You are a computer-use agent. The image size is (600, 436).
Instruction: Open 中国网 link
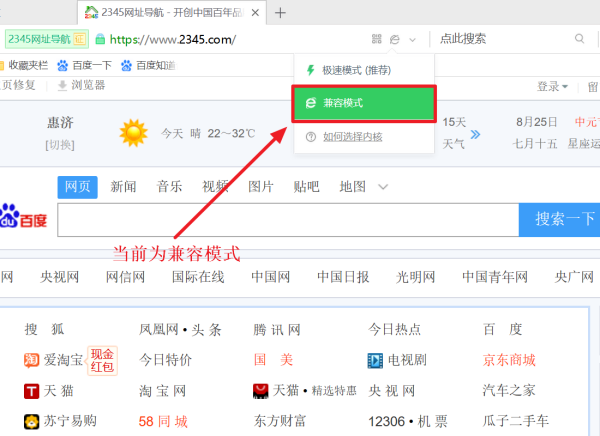[271, 277]
